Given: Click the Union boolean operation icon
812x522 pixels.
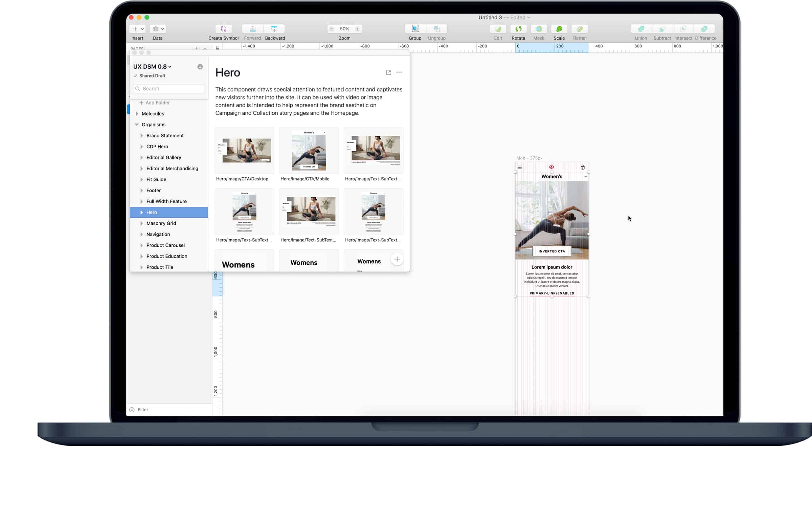Looking at the screenshot, I should pyautogui.click(x=640, y=29).
